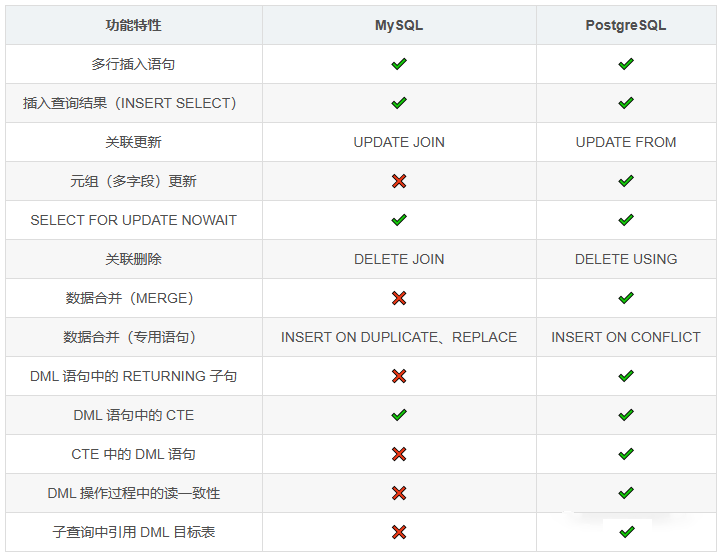
Task: Click the 关联删除 row label
Action: [x=133, y=259]
